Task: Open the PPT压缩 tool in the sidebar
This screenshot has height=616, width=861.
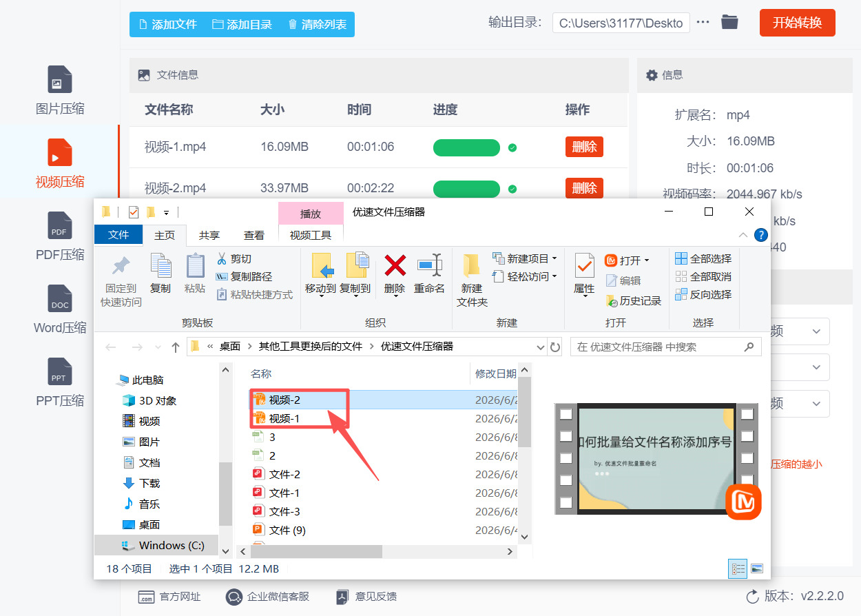Action: pyautogui.click(x=60, y=382)
